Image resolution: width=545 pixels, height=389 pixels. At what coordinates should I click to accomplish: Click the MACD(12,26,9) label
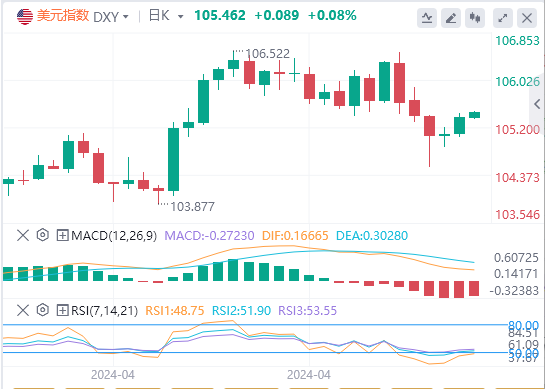click(x=114, y=236)
